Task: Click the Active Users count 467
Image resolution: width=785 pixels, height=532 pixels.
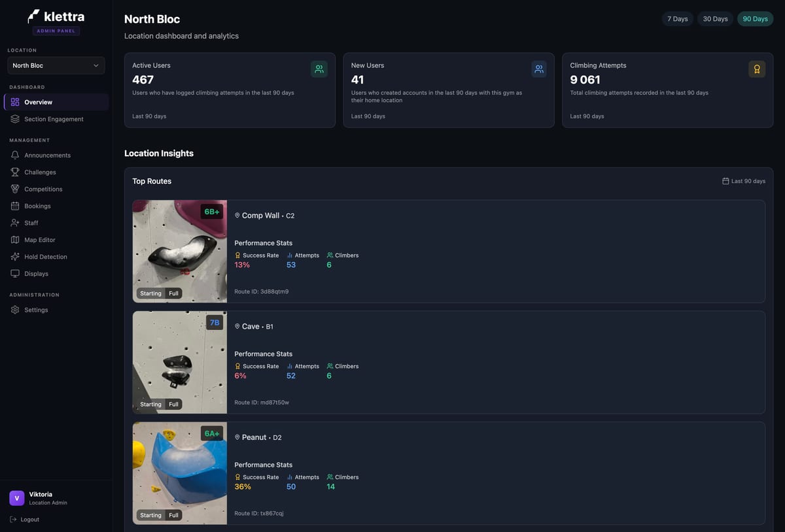Action: click(143, 80)
